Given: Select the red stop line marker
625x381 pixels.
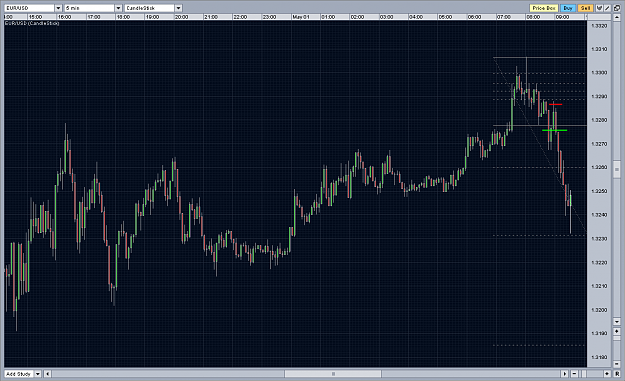Looking at the screenshot, I should [x=555, y=104].
